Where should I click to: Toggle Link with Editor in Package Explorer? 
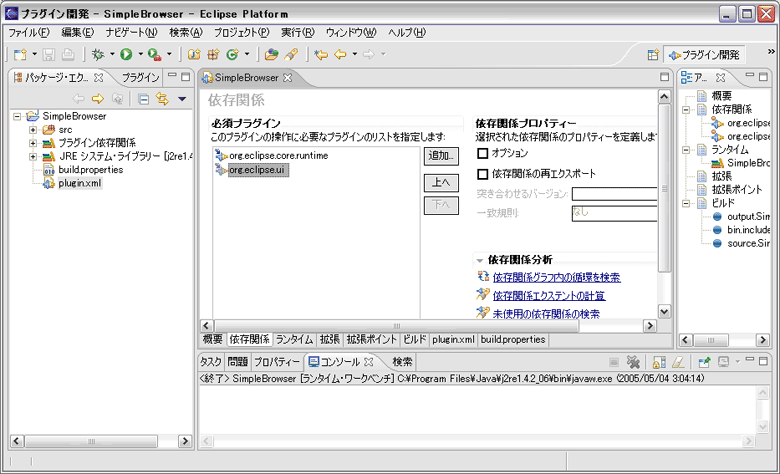coord(162,99)
